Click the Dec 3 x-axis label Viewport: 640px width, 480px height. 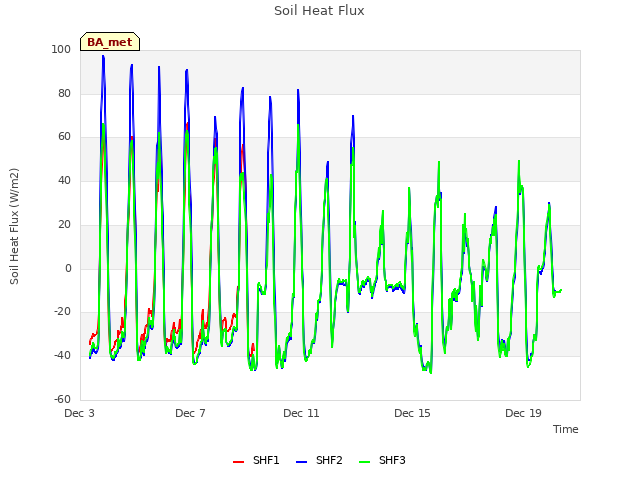80,413
